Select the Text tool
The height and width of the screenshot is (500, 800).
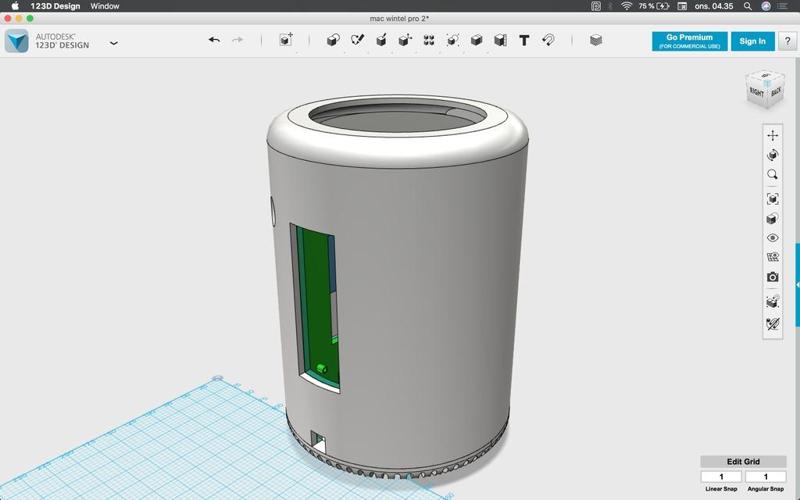(524, 40)
